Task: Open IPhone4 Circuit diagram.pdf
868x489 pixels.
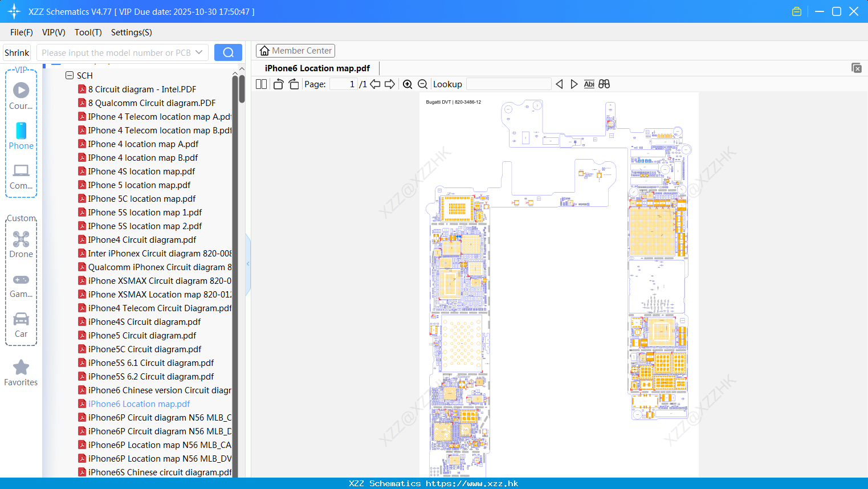Action: click(x=142, y=239)
